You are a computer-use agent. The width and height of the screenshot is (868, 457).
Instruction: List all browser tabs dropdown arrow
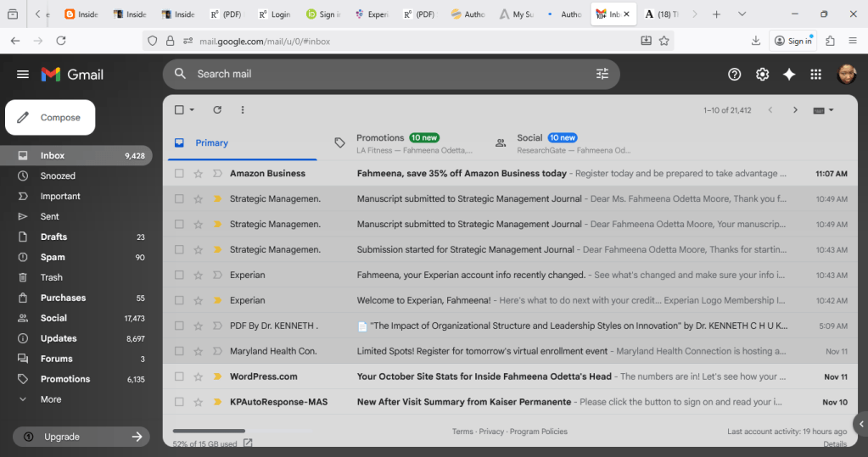(742, 14)
